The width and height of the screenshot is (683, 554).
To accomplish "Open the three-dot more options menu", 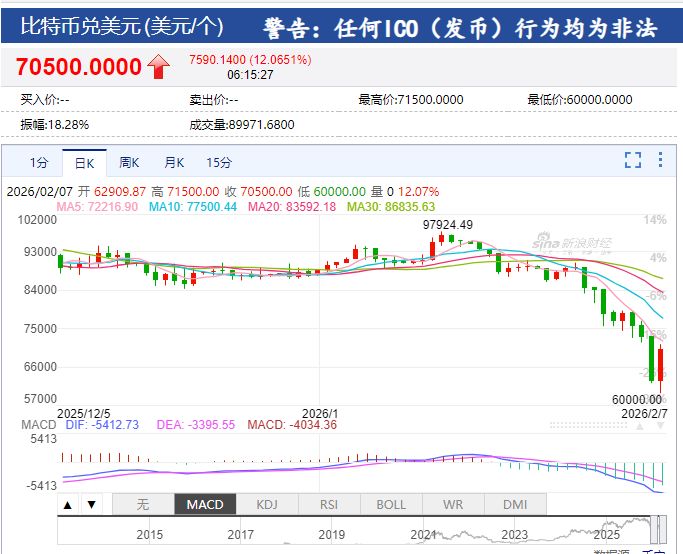I will 660,161.
